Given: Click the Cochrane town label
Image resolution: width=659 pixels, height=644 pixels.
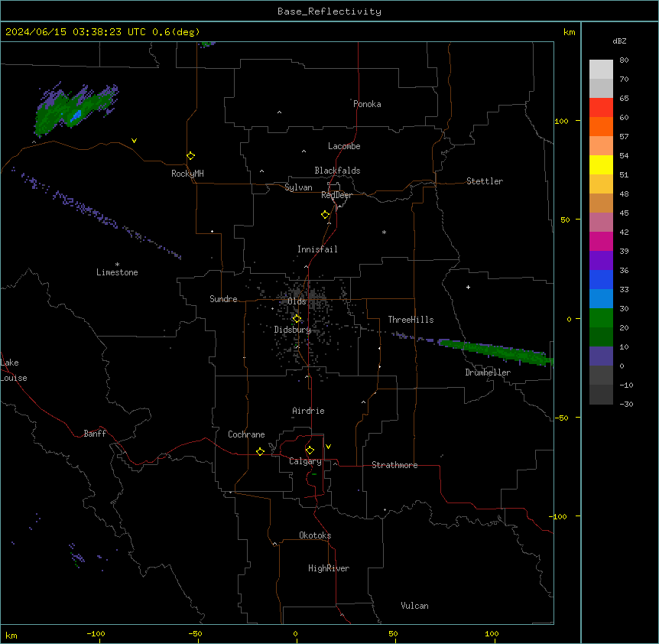Looking at the screenshot, I should click(246, 434).
